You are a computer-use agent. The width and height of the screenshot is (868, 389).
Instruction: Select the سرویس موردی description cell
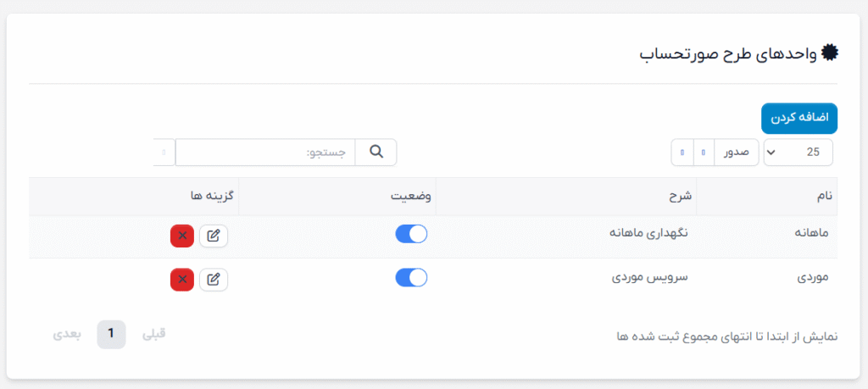click(x=648, y=278)
